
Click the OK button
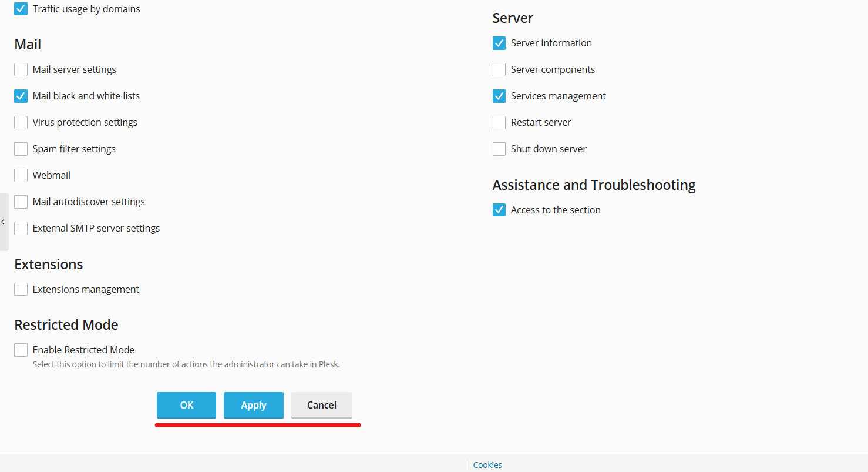[x=186, y=405]
